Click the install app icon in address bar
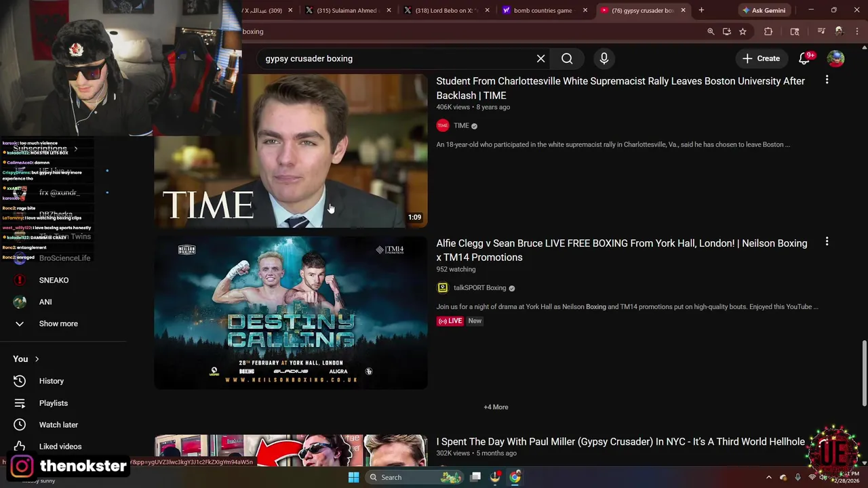 [x=727, y=31]
